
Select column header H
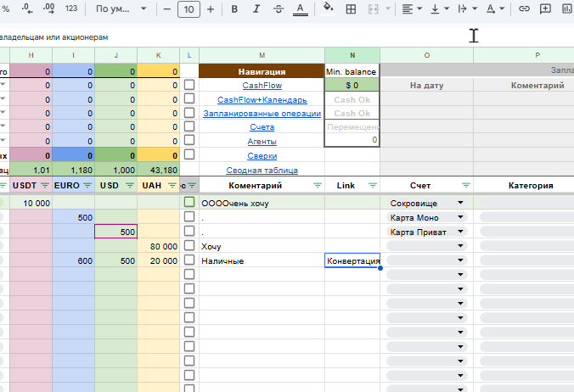click(31, 55)
